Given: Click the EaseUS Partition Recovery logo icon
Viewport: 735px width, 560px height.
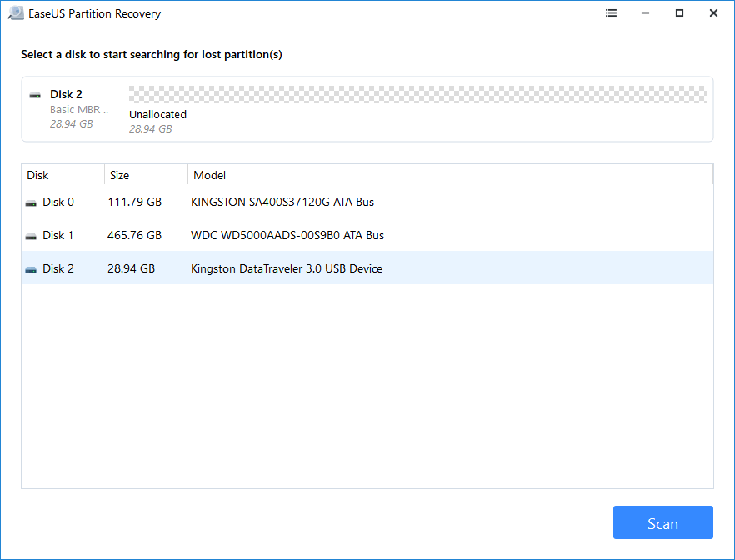Looking at the screenshot, I should click(x=16, y=12).
